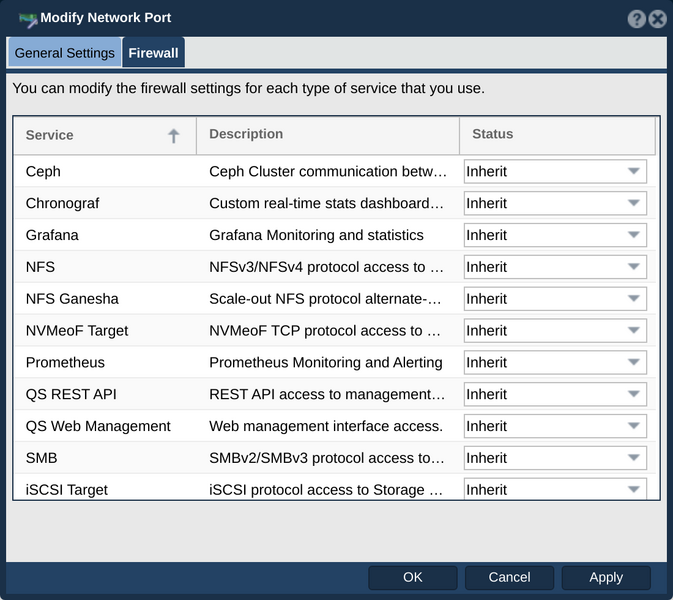Switch to the General Settings tab
The image size is (673, 600).
pyautogui.click(x=64, y=53)
